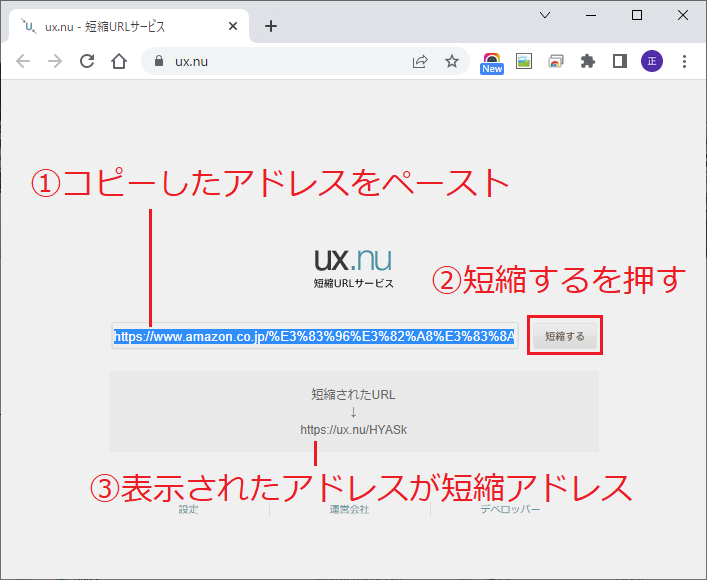
Task: Click the shortened URL https://ux.nu/HYASk
Action: (354, 430)
